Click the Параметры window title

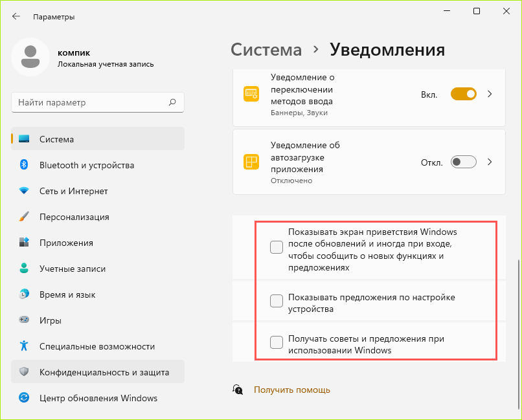pos(54,17)
